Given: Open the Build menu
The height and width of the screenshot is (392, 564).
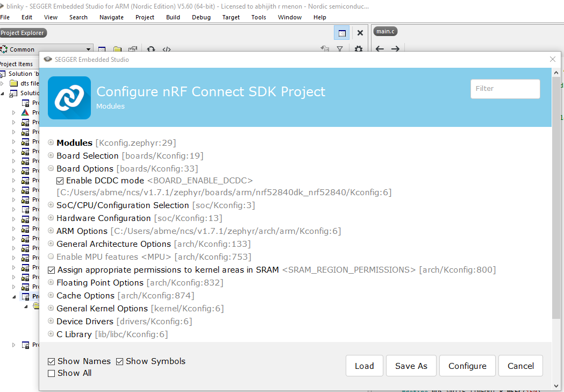Looking at the screenshot, I should [x=173, y=17].
